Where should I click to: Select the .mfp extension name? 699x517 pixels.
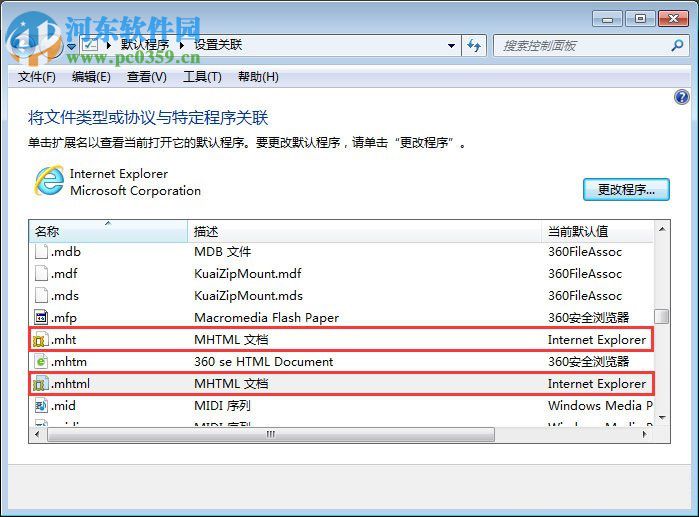64,318
